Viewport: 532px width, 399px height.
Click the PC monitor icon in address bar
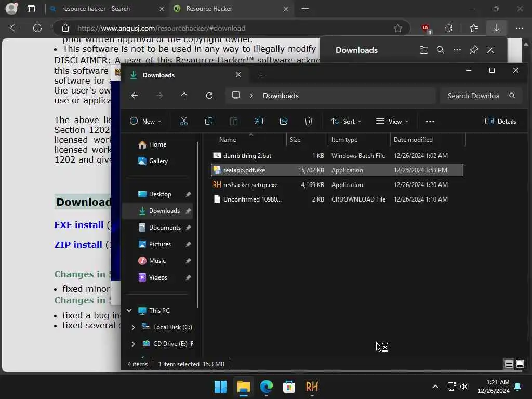point(236,96)
